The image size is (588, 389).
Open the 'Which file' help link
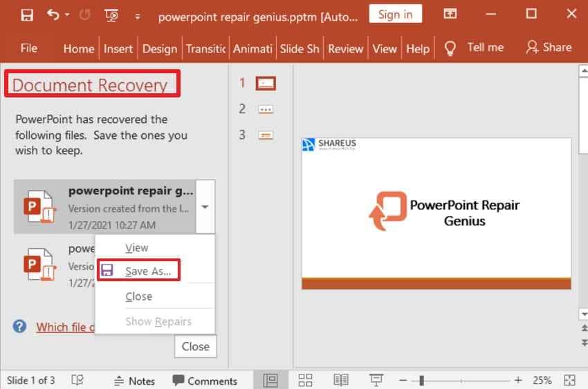pos(65,328)
